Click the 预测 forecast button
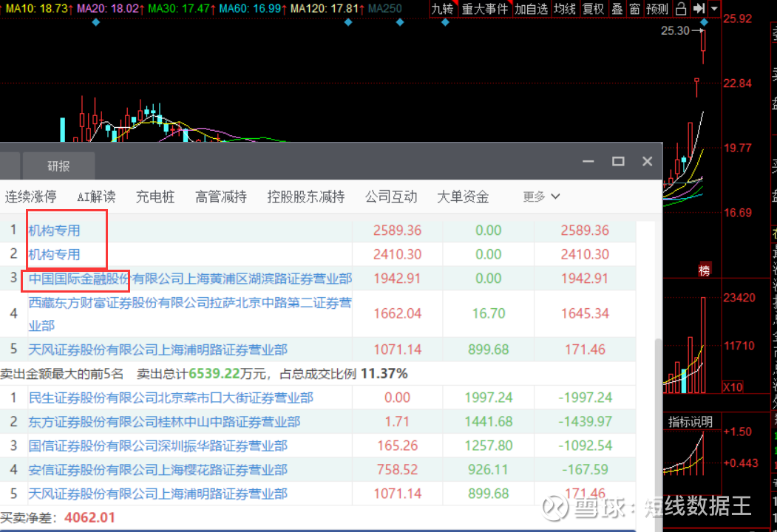 tap(657, 9)
